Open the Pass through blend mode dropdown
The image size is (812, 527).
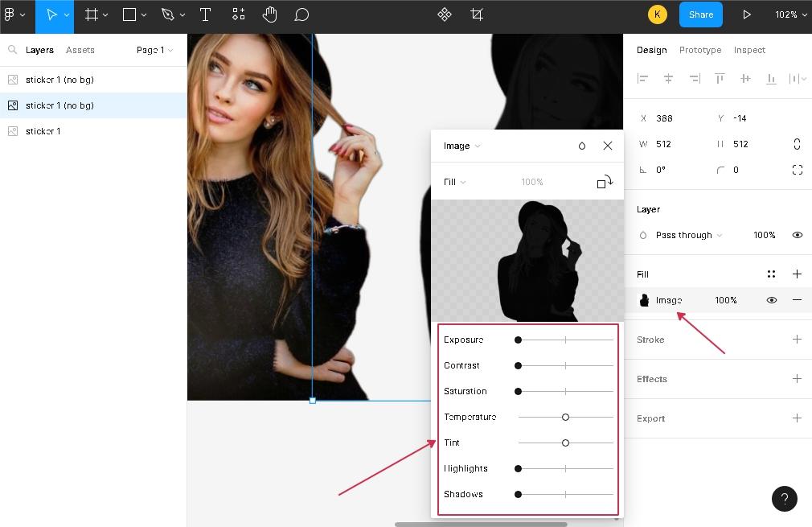688,235
